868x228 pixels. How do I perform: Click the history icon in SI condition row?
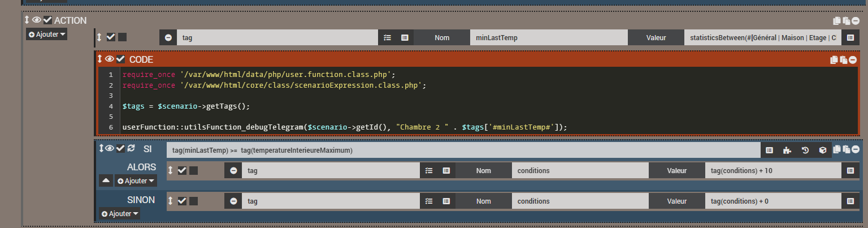pos(805,150)
